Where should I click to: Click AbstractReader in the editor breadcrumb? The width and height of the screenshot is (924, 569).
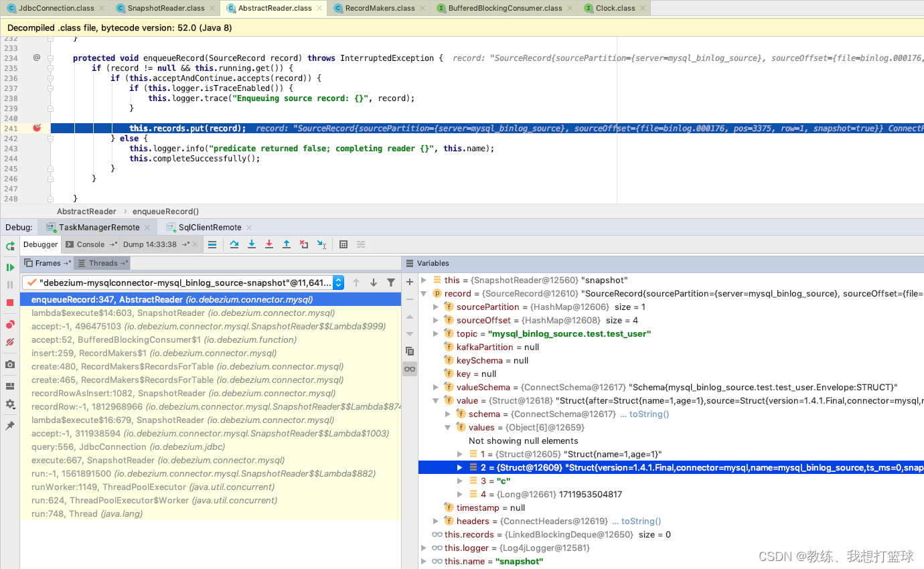point(86,211)
